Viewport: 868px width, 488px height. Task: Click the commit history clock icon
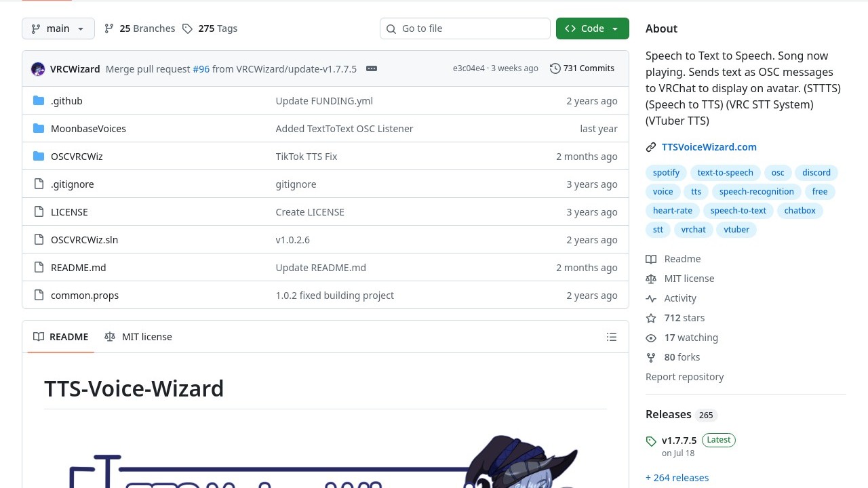[555, 68]
